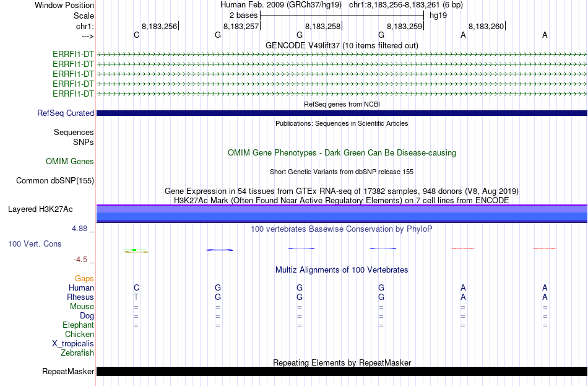Click the C base in the Human row
The image size is (588, 386).
[x=136, y=287]
